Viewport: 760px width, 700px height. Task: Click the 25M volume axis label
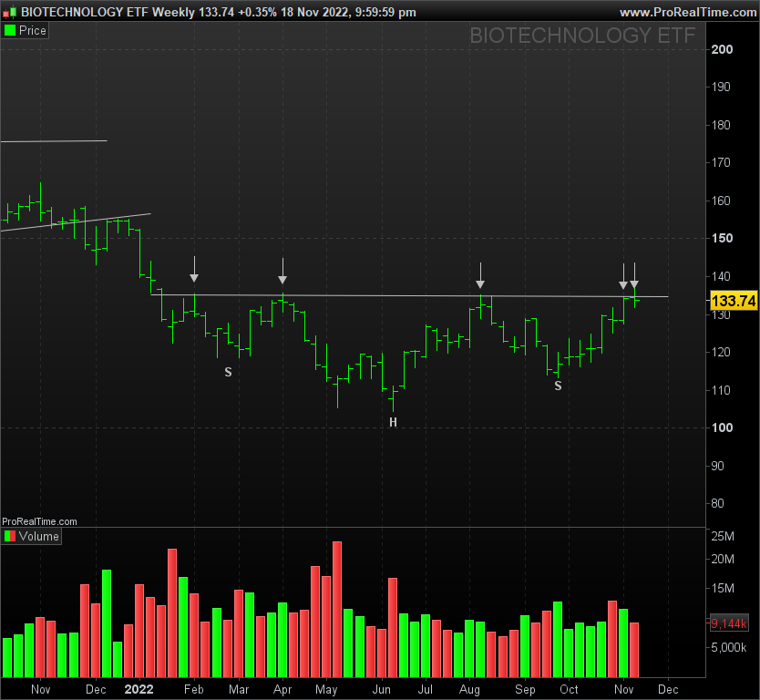(723, 536)
